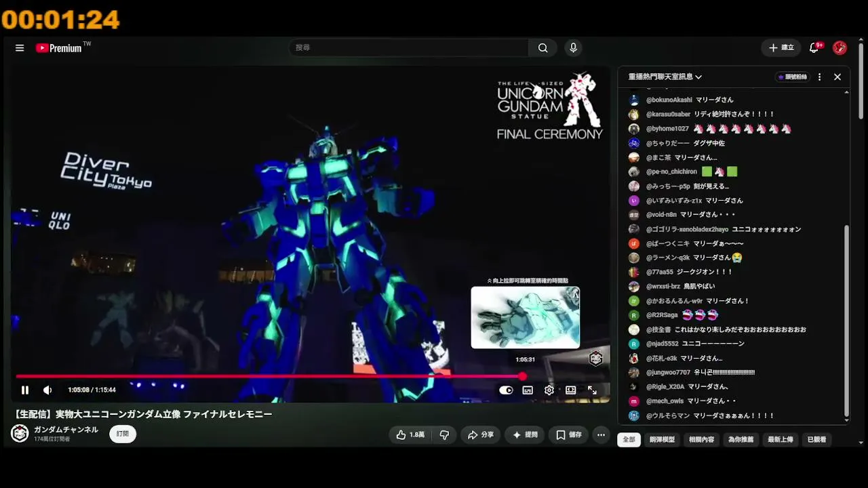Expand the 重播熱門聊天室訊息 chat mode dropdown
Screen dimensions: 868x488
pos(665,77)
